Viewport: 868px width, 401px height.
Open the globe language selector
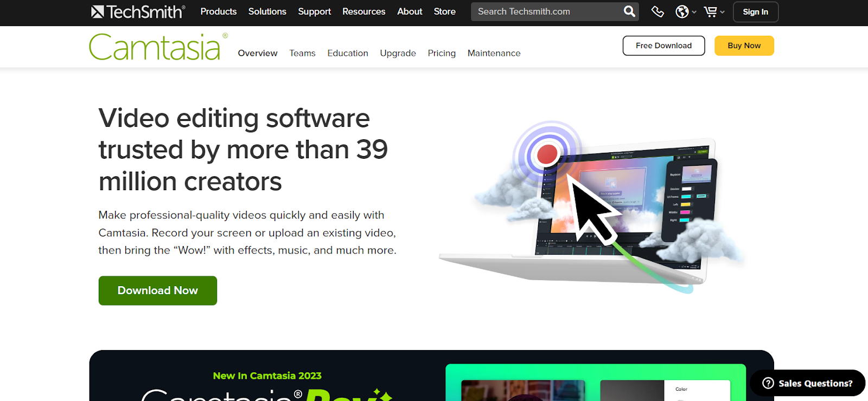pos(686,11)
